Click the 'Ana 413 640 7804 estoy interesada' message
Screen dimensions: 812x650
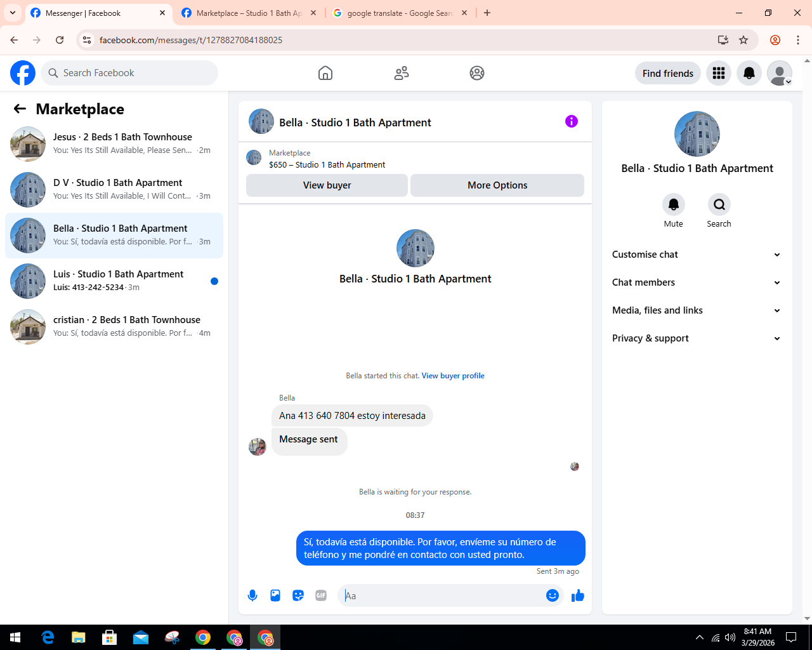[x=352, y=416]
